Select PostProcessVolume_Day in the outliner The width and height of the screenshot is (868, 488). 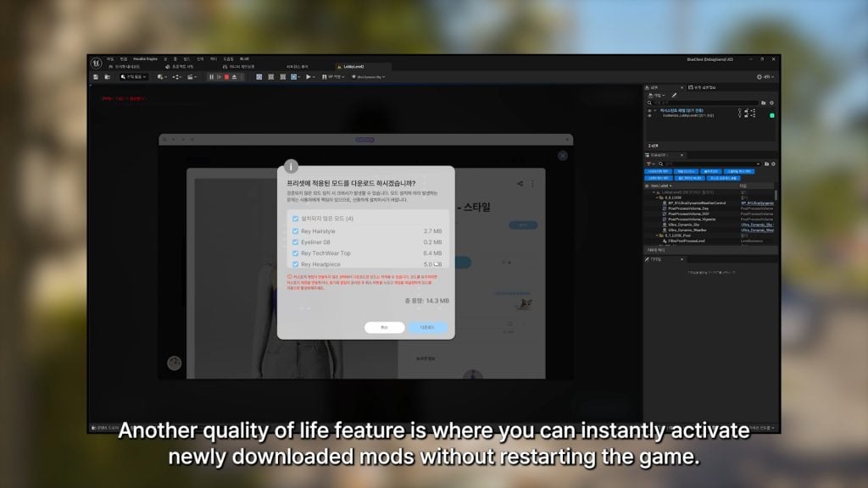(x=689, y=208)
